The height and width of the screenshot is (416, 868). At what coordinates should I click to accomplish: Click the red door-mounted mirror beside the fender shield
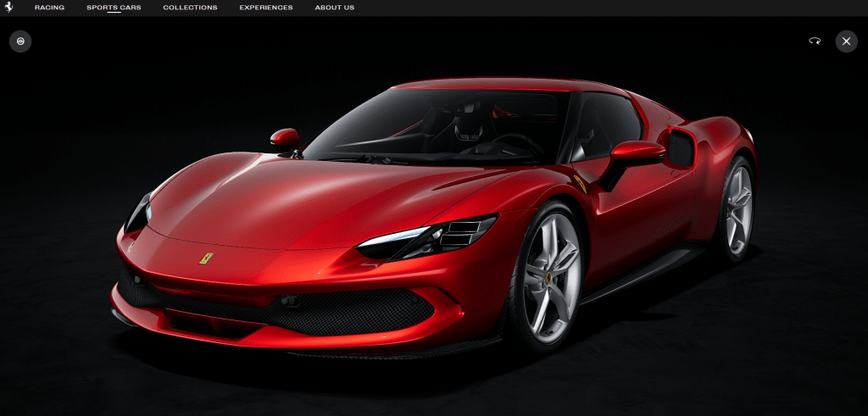(636, 154)
